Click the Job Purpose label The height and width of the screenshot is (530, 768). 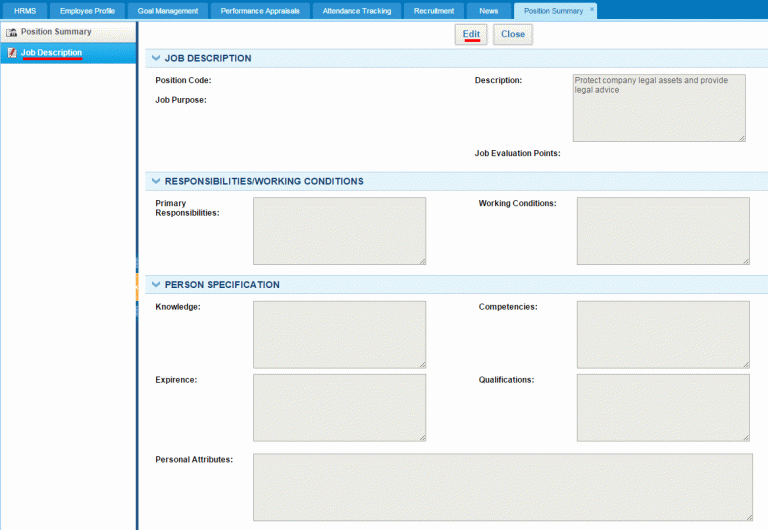[181, 100]
